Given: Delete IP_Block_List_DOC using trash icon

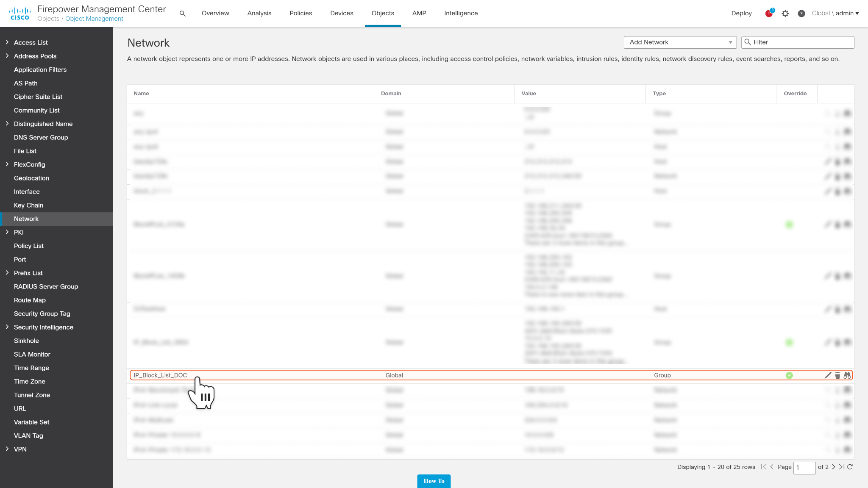Looking at the screenshot, I should pos(837,375).
